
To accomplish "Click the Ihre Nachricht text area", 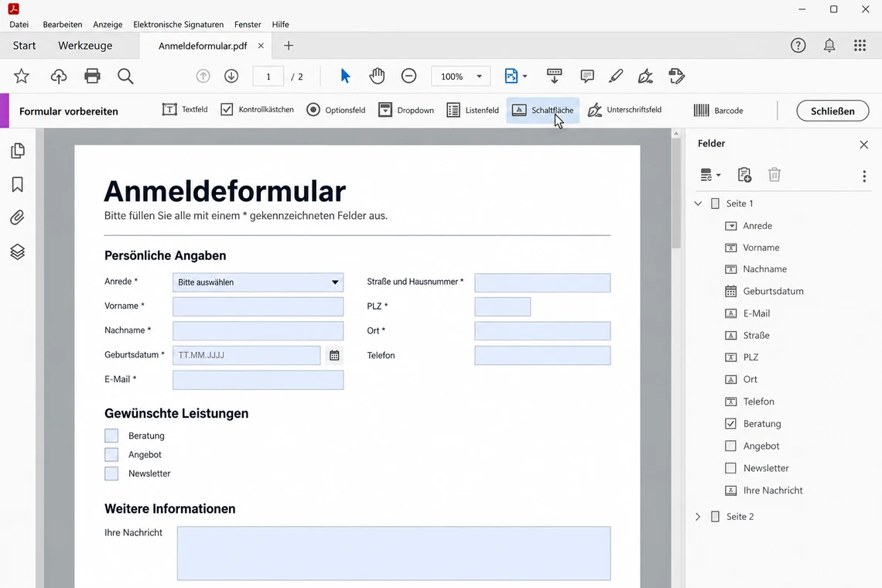I will coord(394,553).
